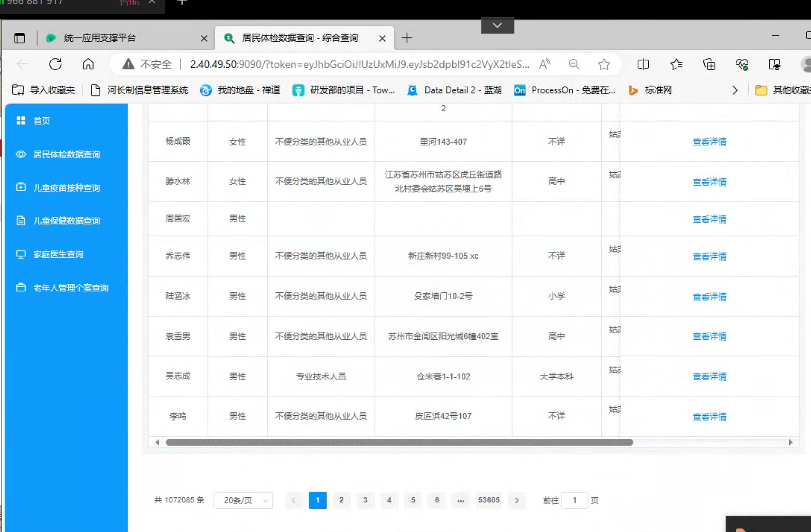Open the collections icon
The image size is (811, 532).
pos(709,64)
